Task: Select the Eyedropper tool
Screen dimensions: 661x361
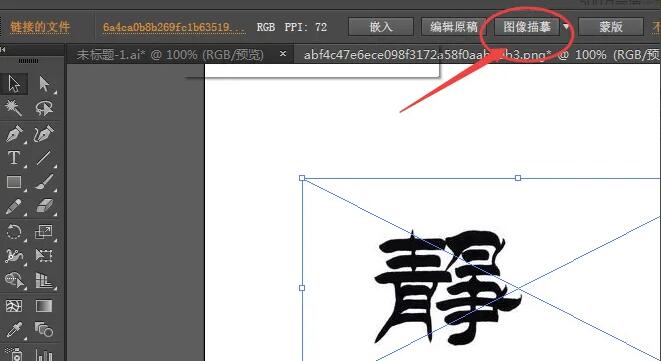Action: tap(14, 330)
